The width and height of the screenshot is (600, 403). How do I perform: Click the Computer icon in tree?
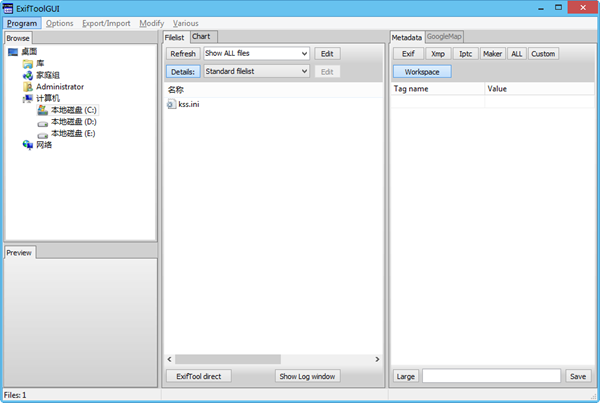pyautogui.click(x=28, y=99)
